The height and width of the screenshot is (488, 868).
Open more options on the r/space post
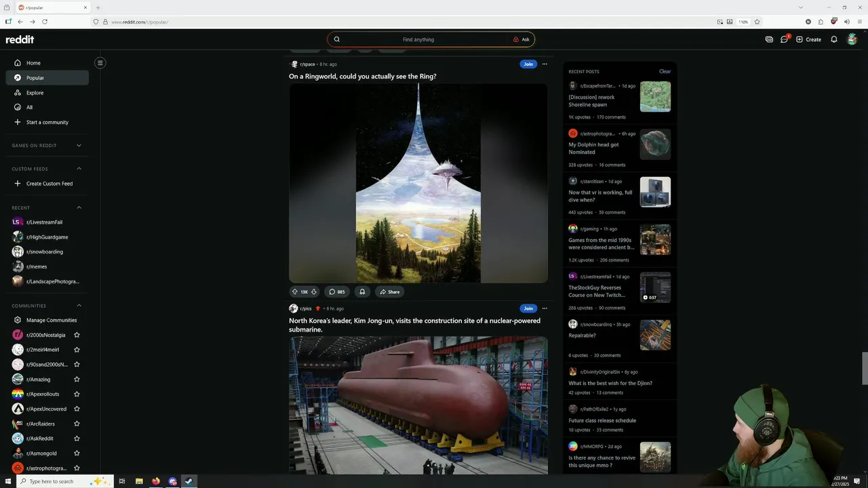(x=545, y=64)
